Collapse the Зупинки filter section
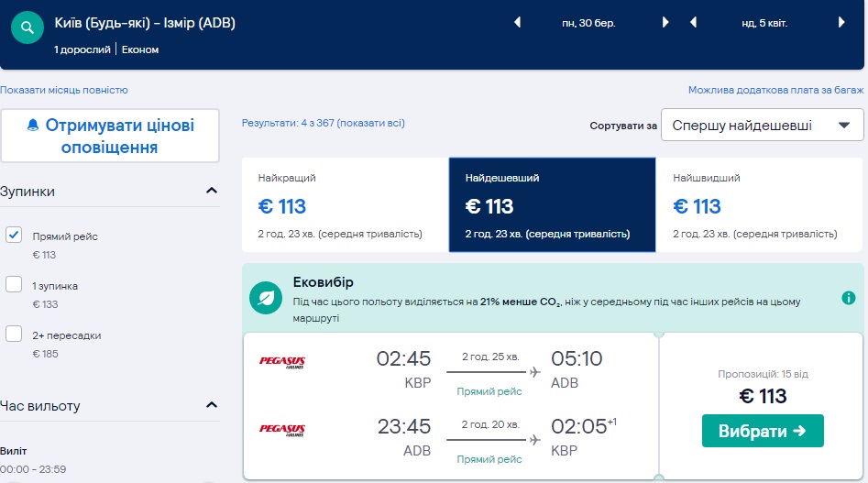Image resolution: width=868 pixels, height=483 pixels. 212,192
